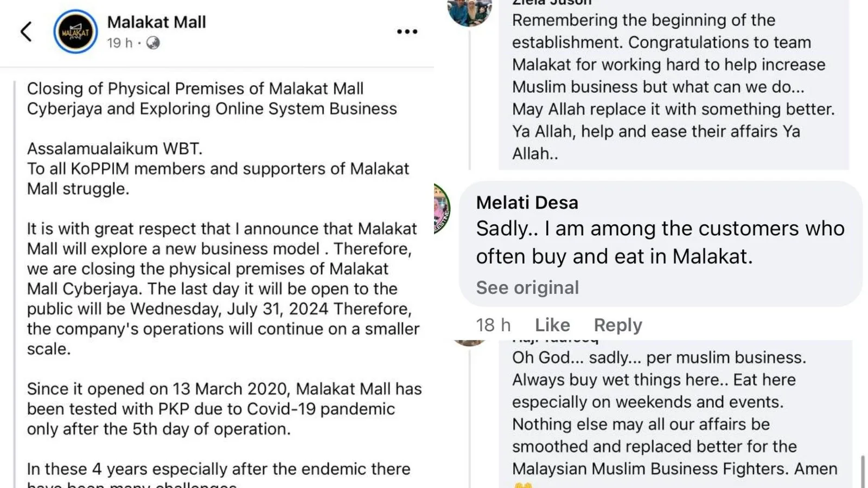Go back using the left arrow
The image size is (868, 488).
26,31
